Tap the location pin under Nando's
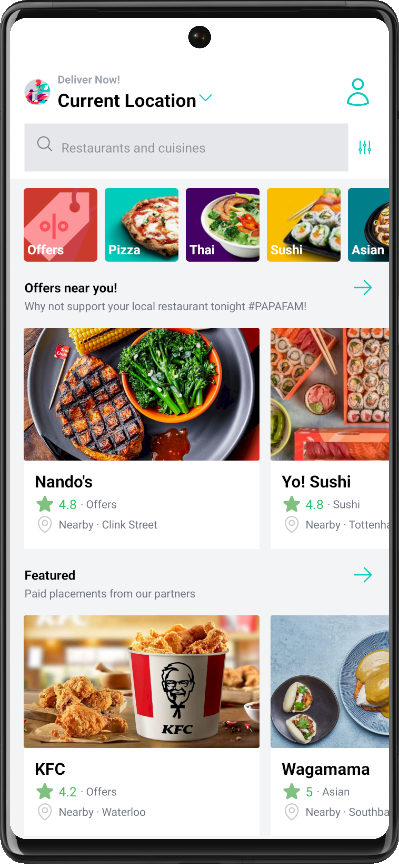 [44, 525]
